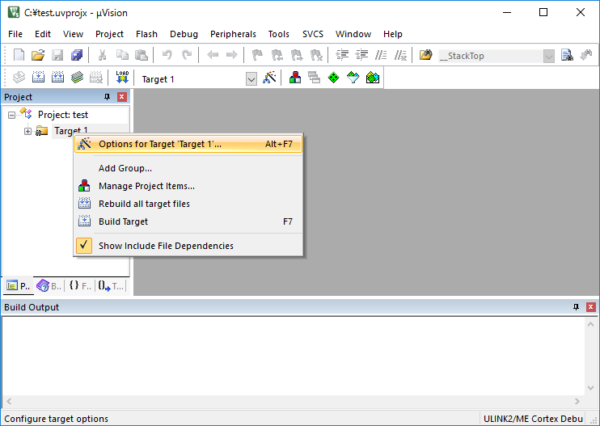Click the Navigate Forwards arrow
This screenshot has height=426, width=600.
[232, 55]
